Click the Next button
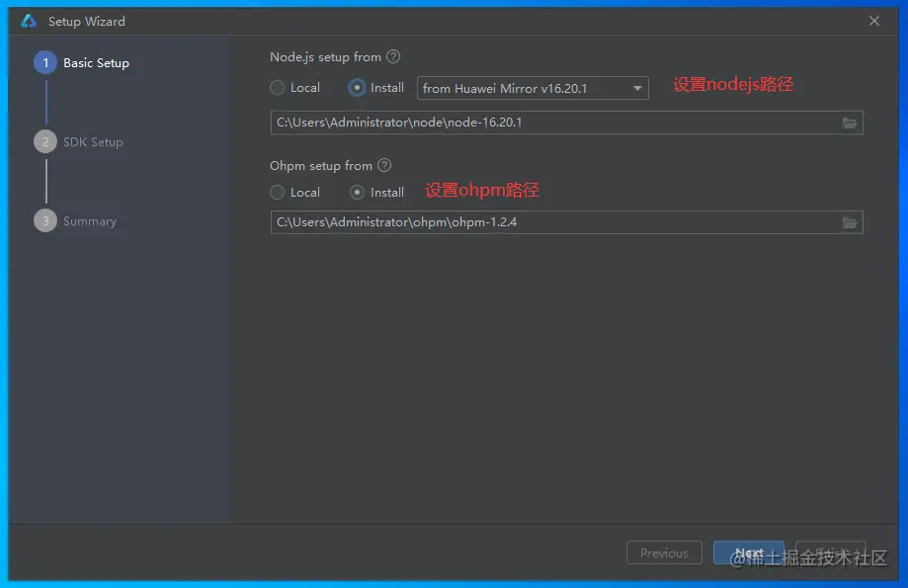Viewport: 908px width, 588px height. 749,552
